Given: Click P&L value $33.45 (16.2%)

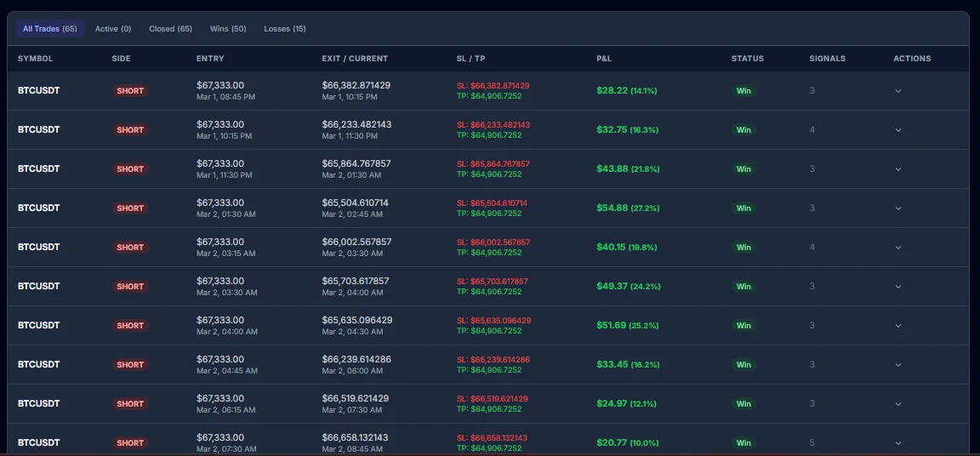Looking at the screenshot, I should (627, 365).
